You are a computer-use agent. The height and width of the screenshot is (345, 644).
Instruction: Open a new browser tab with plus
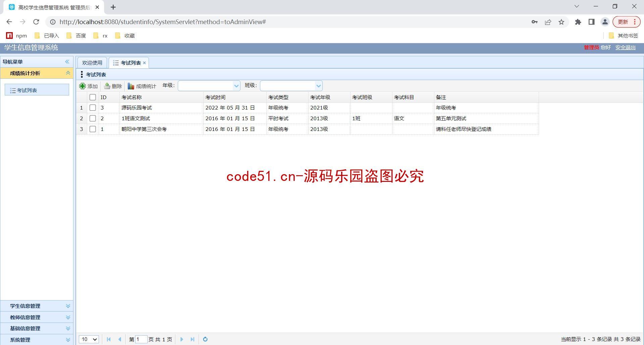pyautogui.click(x=113, y=7)
